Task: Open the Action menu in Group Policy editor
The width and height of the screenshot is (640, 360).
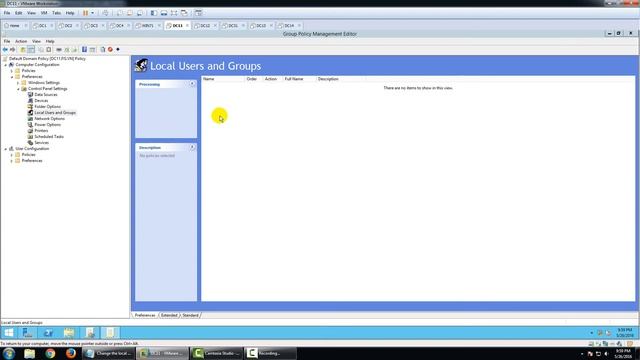Action: (21, 41)
